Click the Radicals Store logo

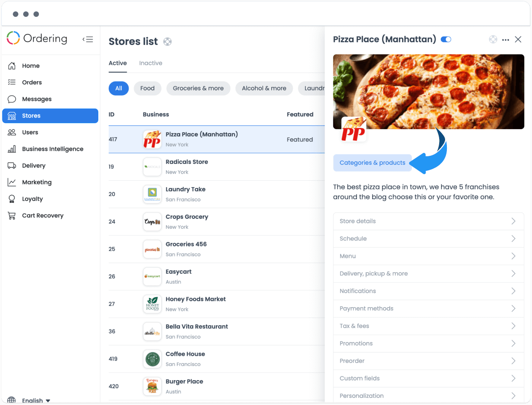[x=152, y=167]
